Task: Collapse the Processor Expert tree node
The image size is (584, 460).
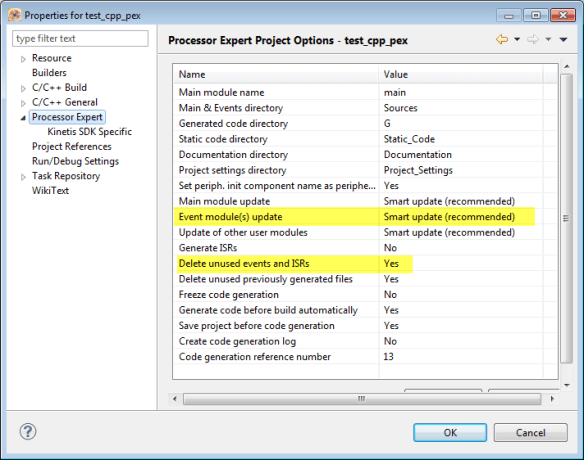Action: (23, 118)
